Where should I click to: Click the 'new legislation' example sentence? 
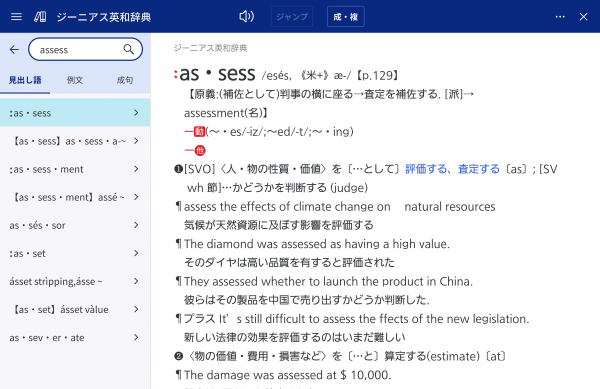click(x=357, y=319)
